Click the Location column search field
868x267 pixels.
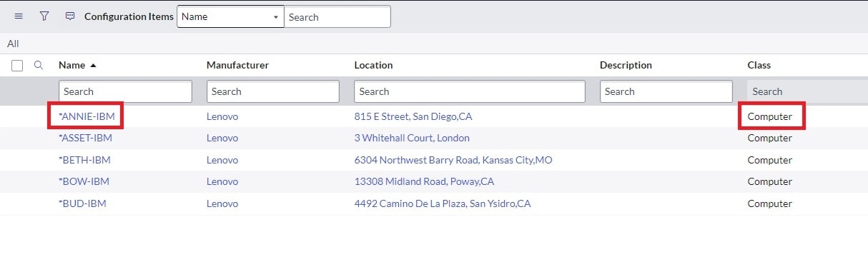tap(470, 91)
